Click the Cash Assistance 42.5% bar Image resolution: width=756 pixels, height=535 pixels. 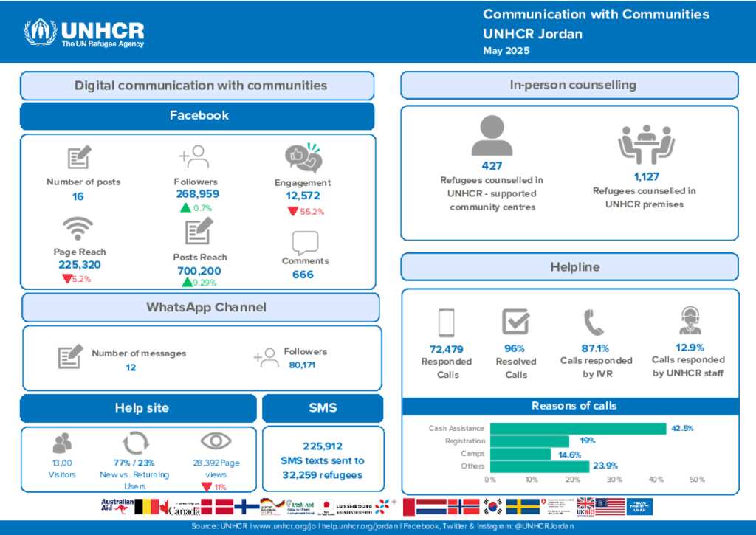tap(578, 428)
